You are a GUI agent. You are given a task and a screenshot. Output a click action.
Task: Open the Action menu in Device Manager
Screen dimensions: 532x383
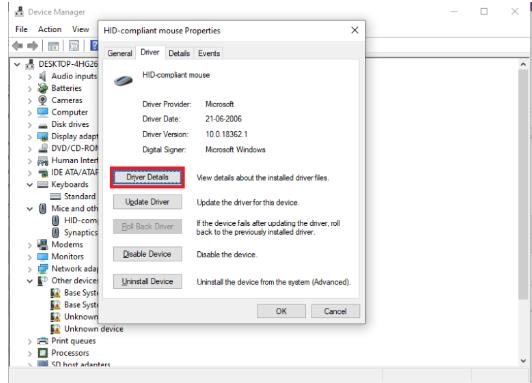click(50, 29)
